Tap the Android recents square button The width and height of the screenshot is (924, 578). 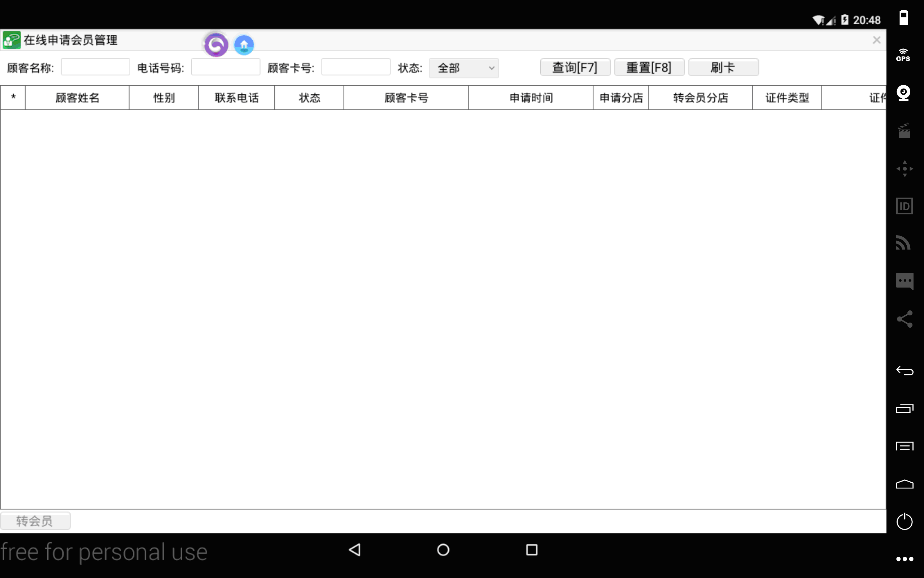click(x=532, y=550)
